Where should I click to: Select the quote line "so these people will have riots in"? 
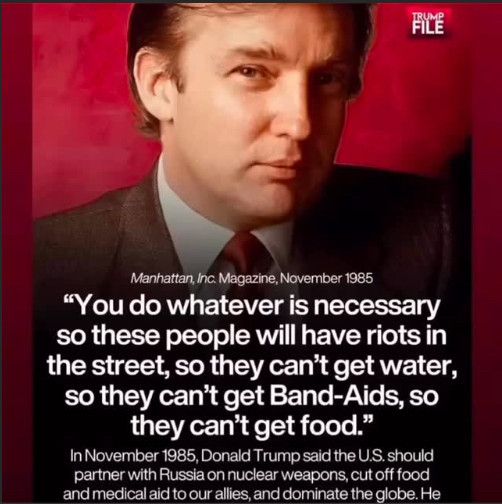(x=252, y=336)
